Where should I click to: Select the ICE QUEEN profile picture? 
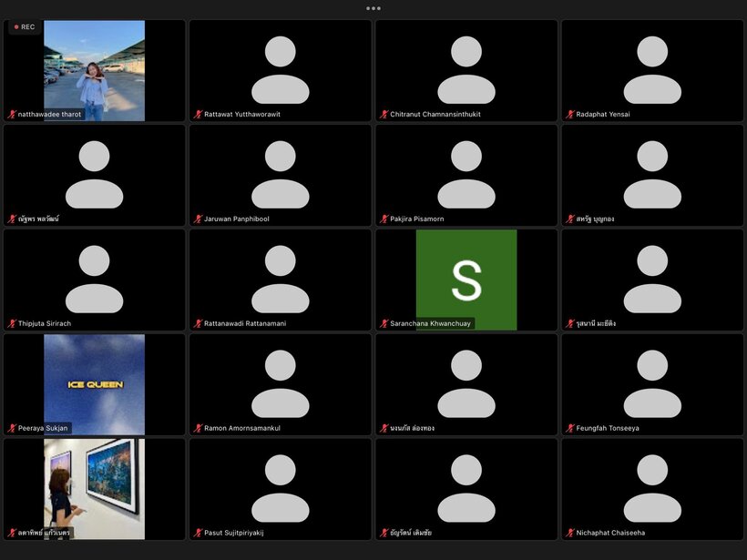pos(95,384)
